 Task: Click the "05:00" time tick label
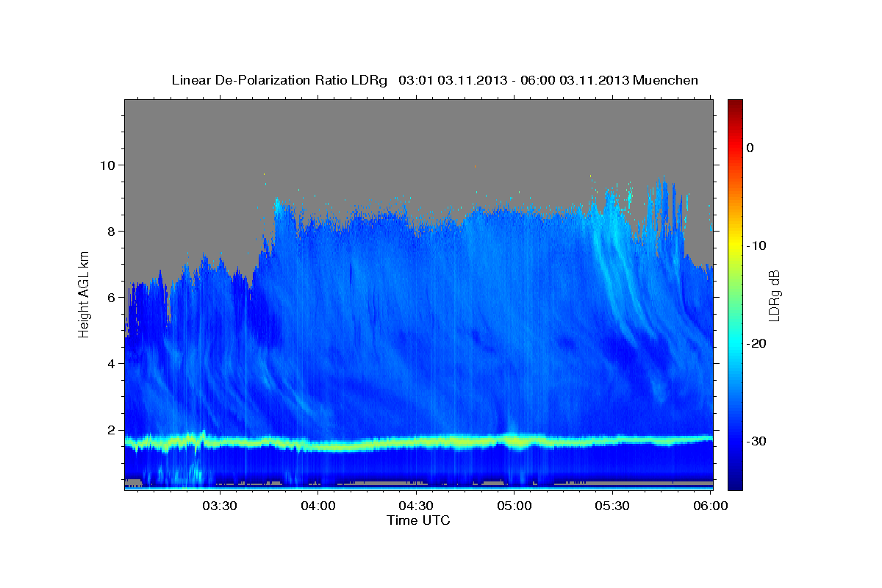(514, 506)
